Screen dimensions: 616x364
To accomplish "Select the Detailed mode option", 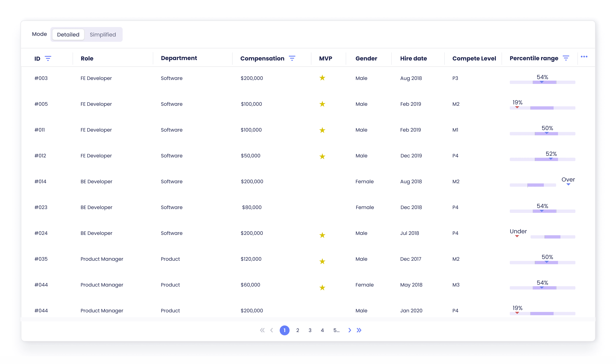I will [68, 35].
